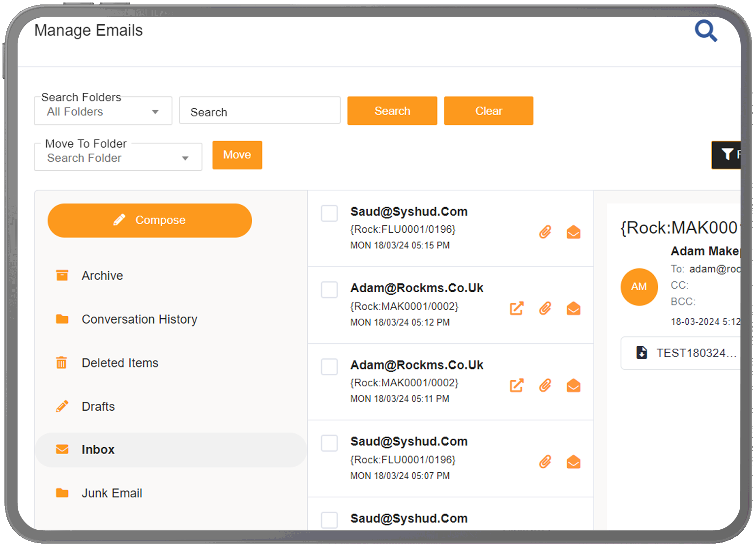
Task: Click the Clear button
Action: click(x=489, y=111)
